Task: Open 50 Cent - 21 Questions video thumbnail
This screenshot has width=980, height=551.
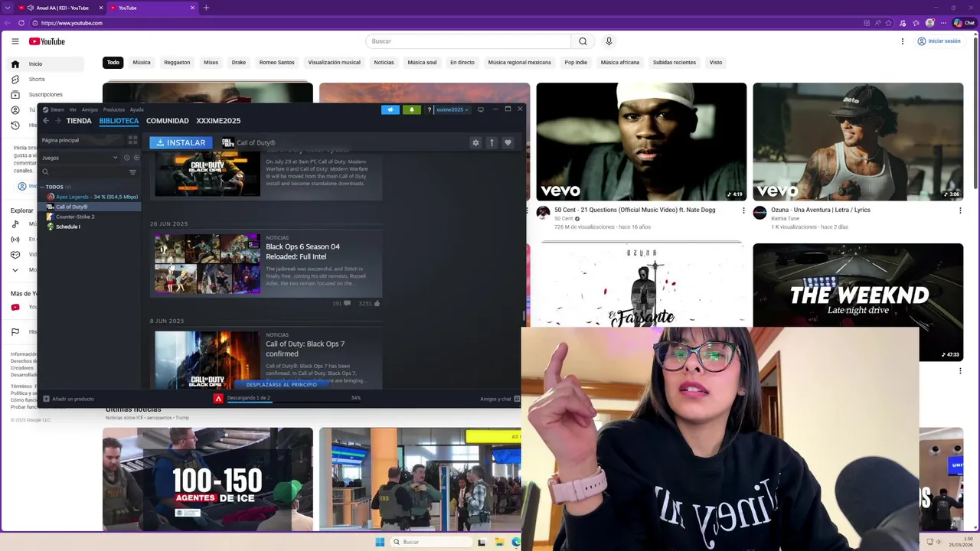Action: pos(641,142)
